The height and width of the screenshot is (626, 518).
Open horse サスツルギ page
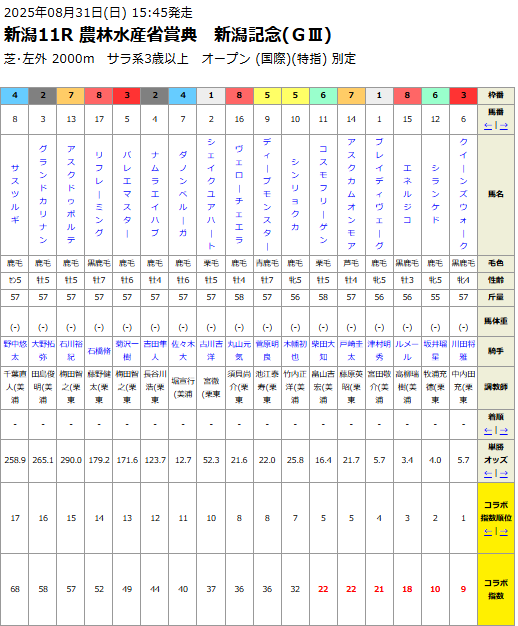15,194
